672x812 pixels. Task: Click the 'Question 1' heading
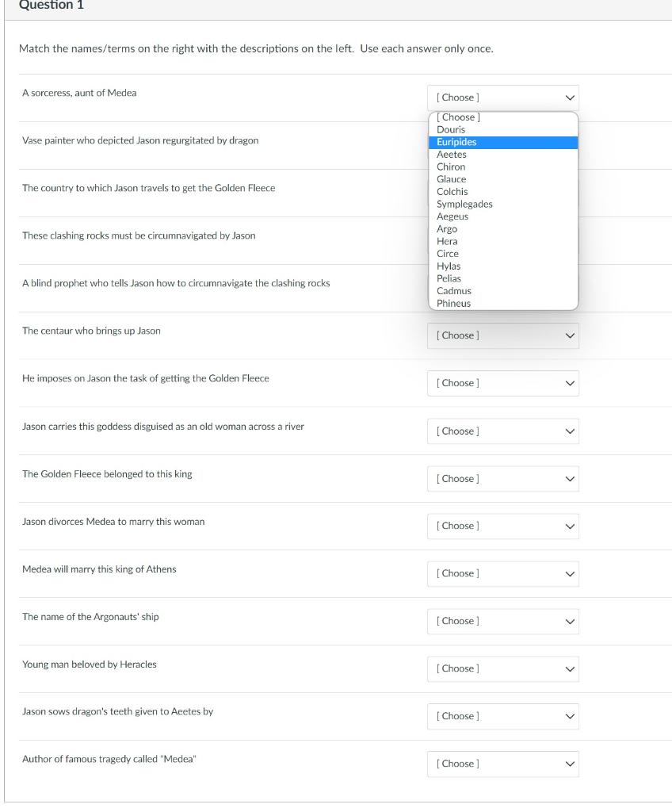point(52,5)
